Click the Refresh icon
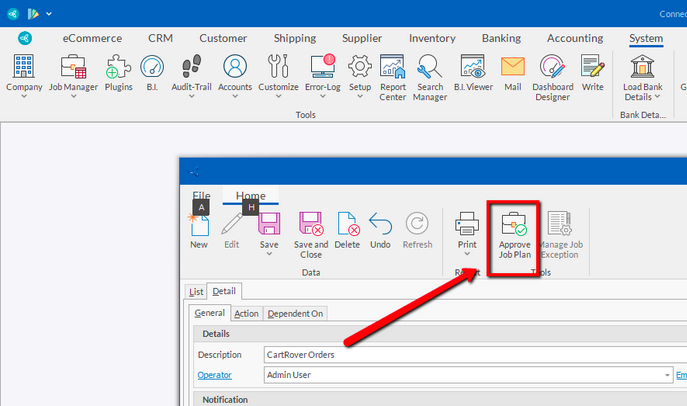The image size is (687, 406). click(x=417, y=223)
